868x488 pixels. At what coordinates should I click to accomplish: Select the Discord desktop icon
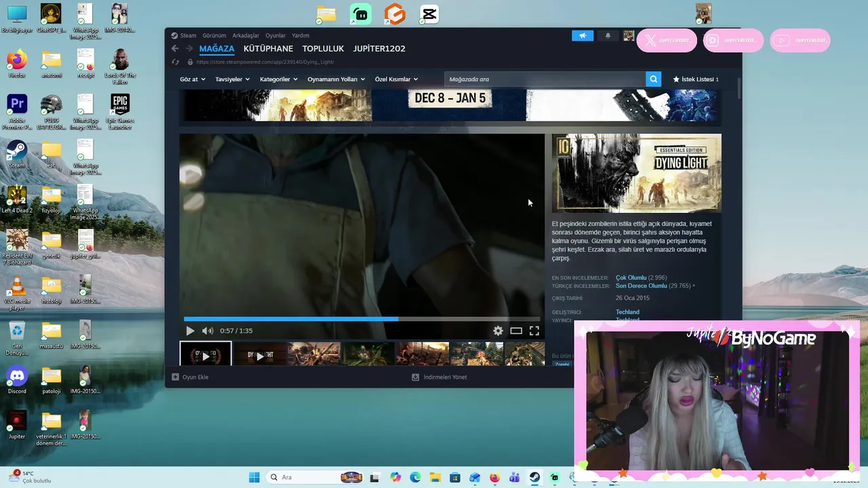tap(17, 380)
